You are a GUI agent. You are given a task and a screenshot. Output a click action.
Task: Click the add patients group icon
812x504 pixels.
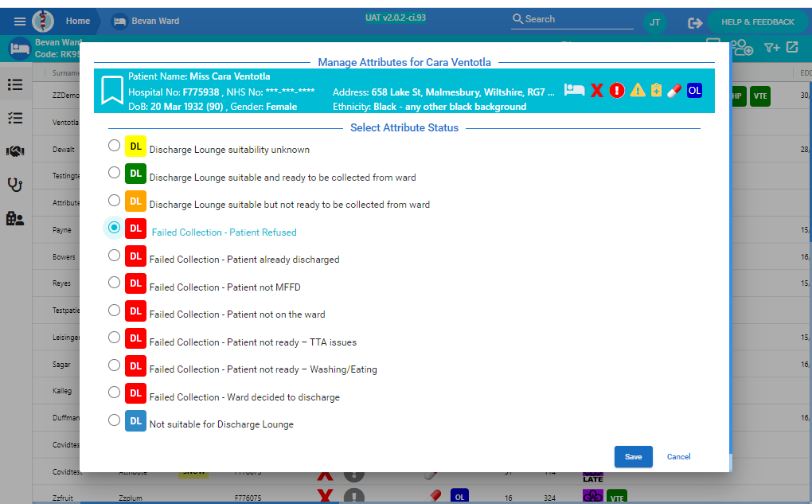click(742, 47)
